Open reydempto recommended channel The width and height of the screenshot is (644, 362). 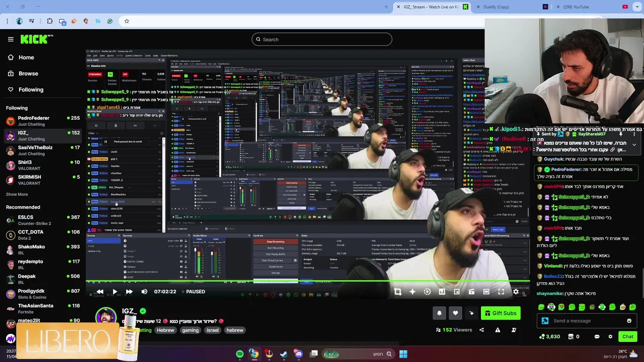click(x=42, y=264)
